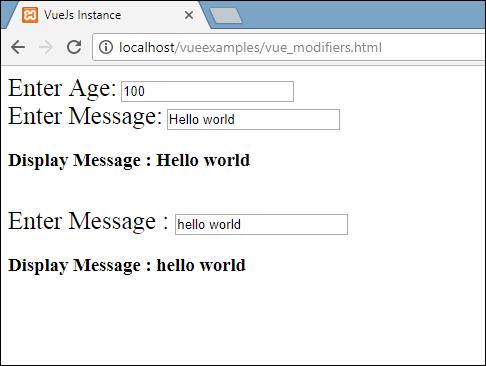Focus the Enter Age input containing 100

pyautogui.click(x=207, y=91)
